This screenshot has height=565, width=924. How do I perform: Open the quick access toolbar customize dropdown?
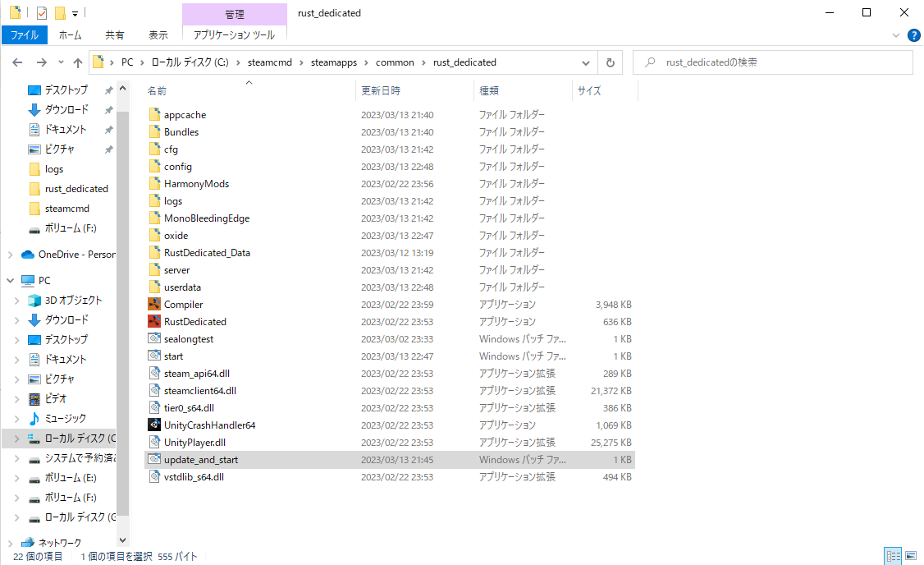pos(75,13)
